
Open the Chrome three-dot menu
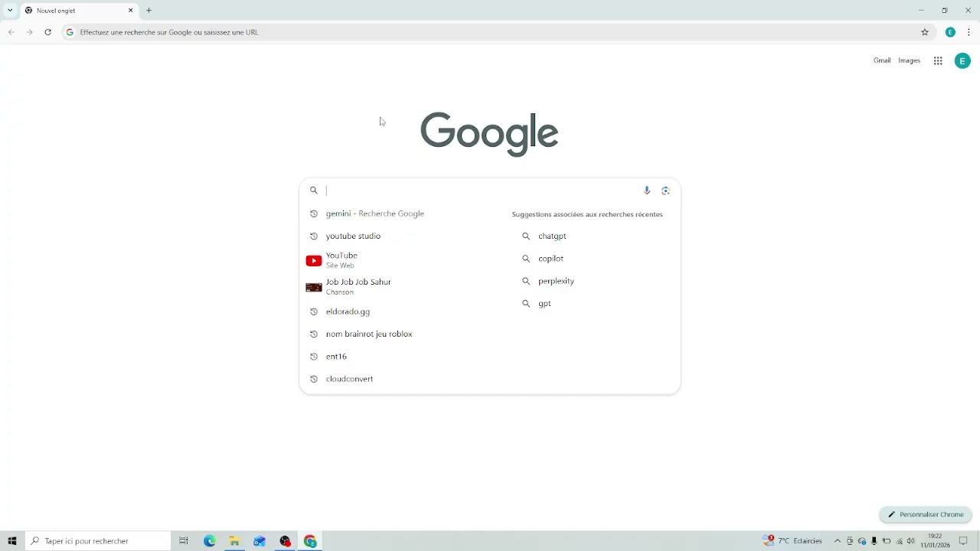(969, 32)
